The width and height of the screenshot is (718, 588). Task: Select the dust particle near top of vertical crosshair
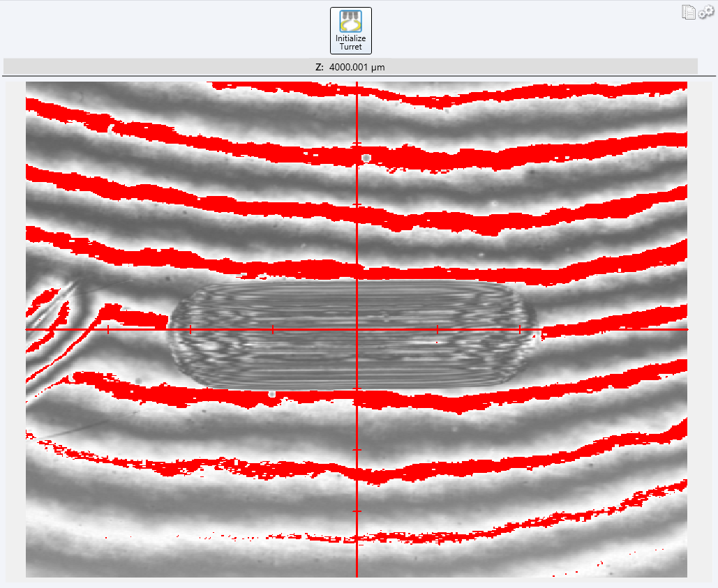(366, 158)
